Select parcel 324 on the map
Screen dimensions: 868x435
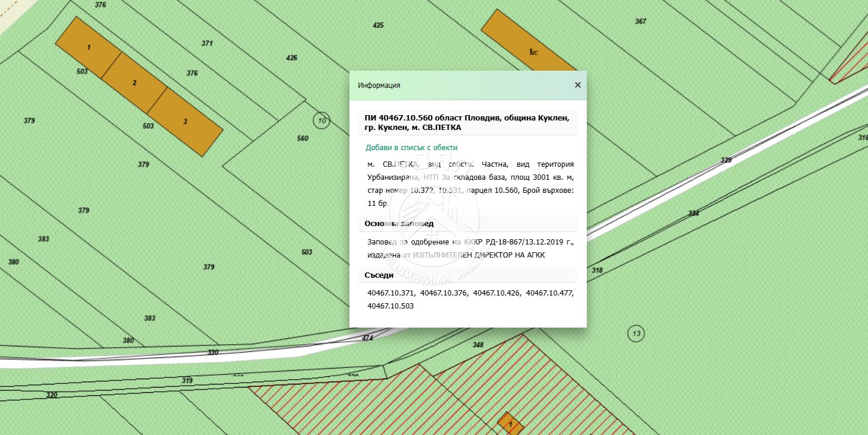693,213
